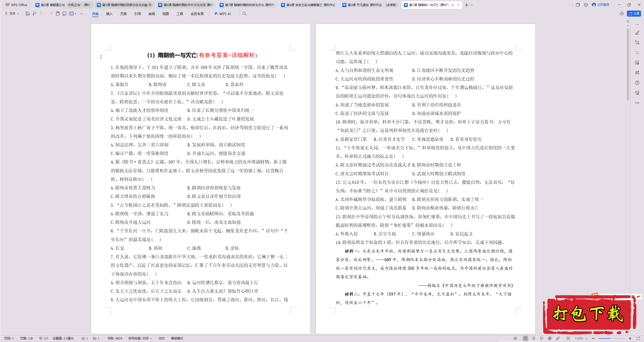The image size is (644, 342).
Task: Click the fourth icon from top in right sidebar
Action: tap(637, 63)
